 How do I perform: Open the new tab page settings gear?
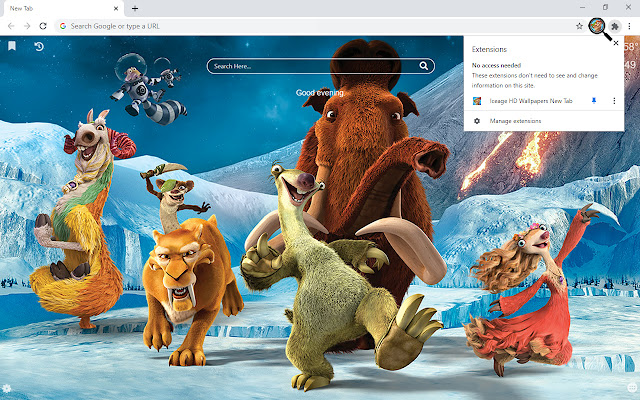[7, 389]
